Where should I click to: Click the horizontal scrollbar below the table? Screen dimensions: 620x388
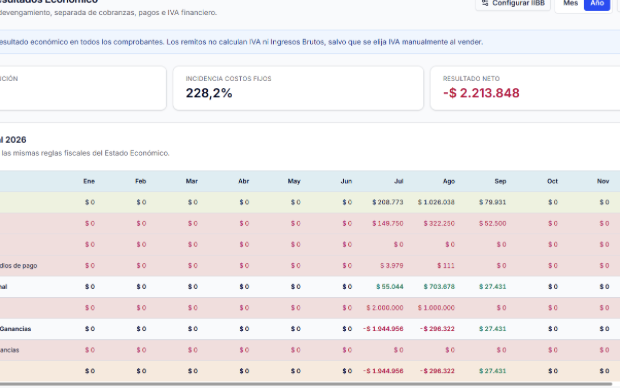[306, 384]
